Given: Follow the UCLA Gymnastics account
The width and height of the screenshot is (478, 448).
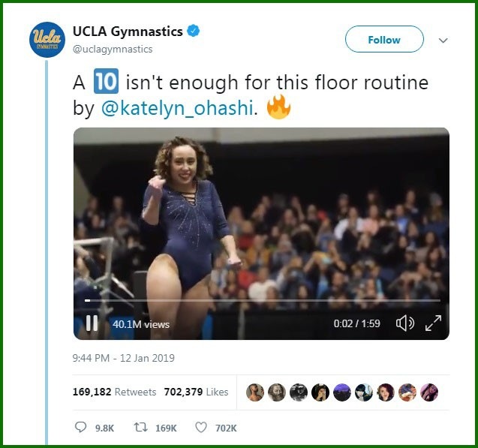Looking at the screenshot, I should (384, 40).
